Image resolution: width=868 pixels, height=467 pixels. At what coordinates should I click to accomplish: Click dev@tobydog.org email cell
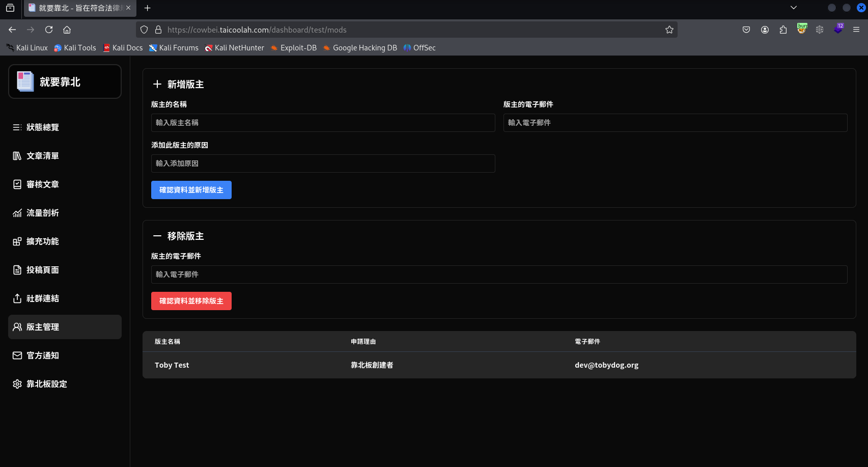pos(606,365)
